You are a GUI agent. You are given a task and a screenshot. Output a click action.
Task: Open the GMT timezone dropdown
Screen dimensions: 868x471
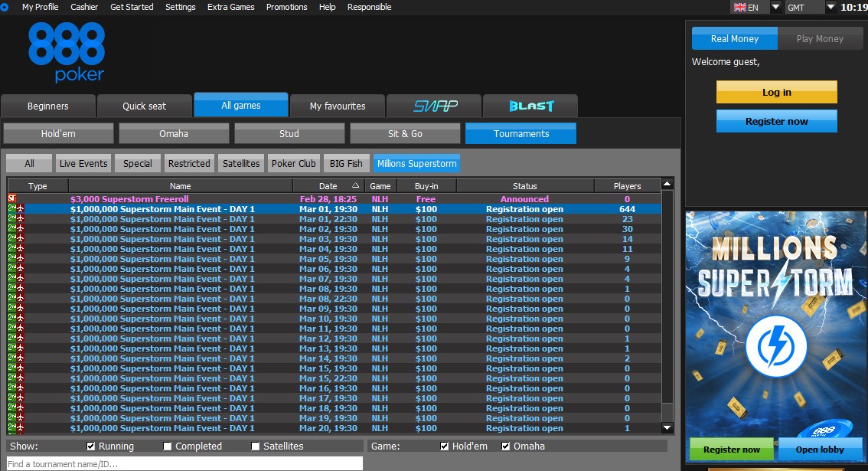click(x=831, y=7)
